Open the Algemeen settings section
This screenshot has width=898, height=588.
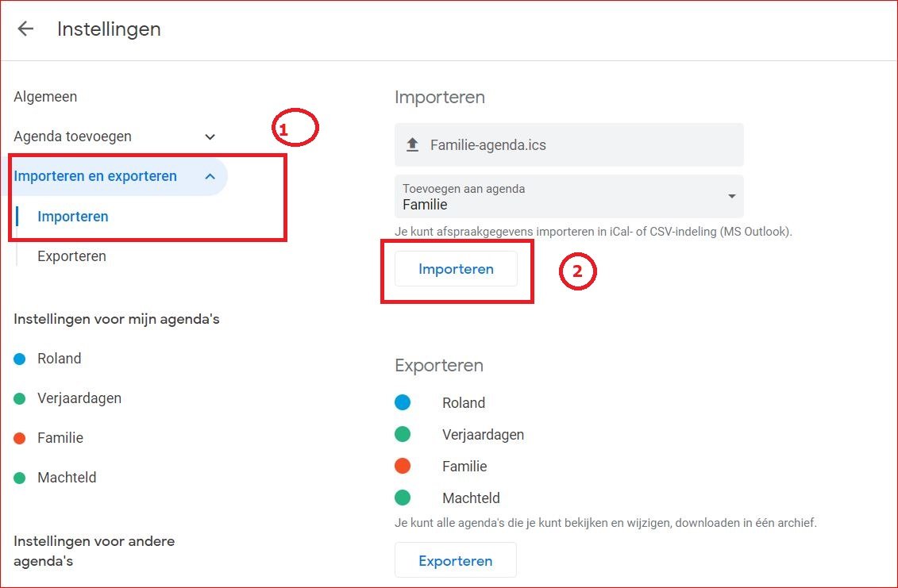45,97
